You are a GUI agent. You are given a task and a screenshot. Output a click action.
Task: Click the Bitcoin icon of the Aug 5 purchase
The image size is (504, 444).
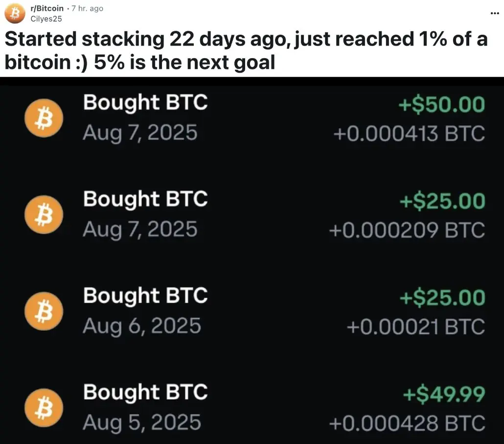click(44, 408)
